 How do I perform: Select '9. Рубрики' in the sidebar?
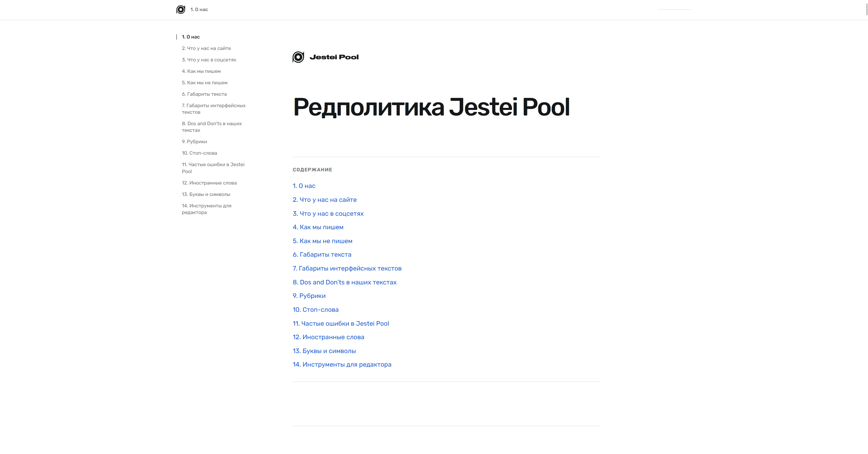pyautogui.click(x=194, y=142)
